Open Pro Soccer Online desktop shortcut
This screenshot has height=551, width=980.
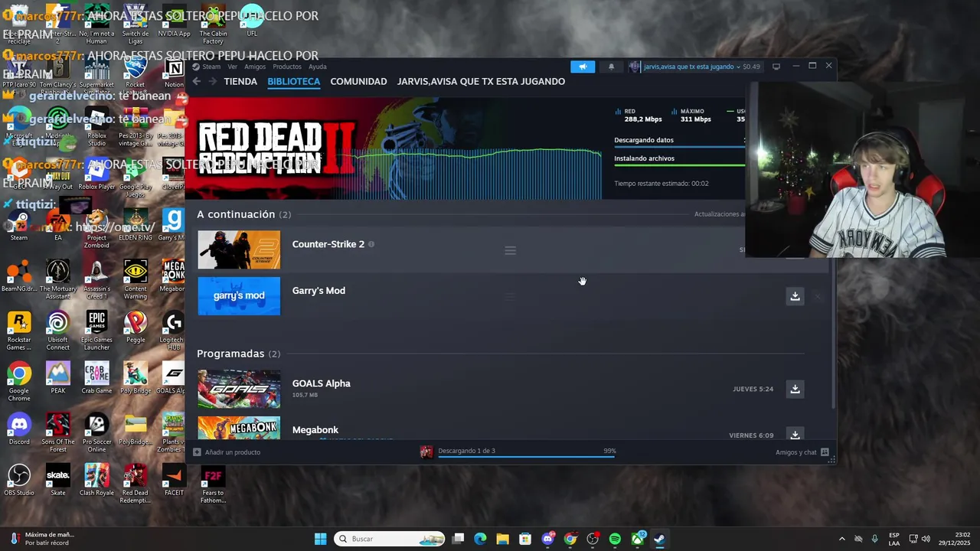(96, 432)
